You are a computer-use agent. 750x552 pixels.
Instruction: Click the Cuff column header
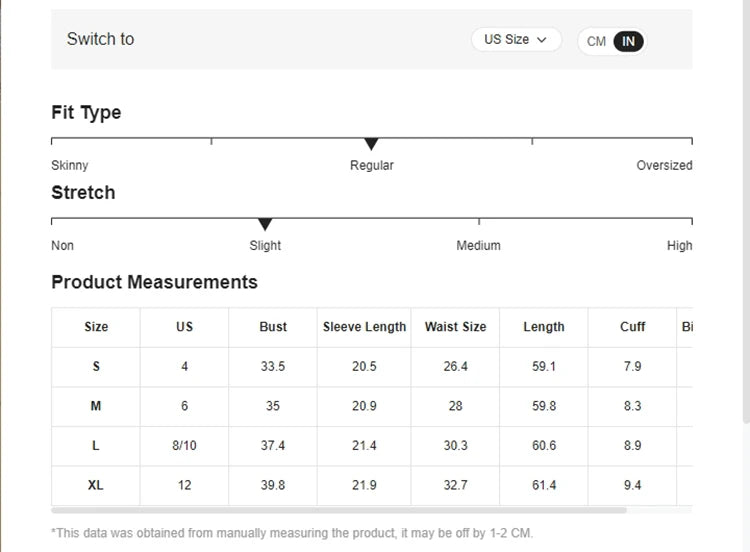tap(632, 327)
